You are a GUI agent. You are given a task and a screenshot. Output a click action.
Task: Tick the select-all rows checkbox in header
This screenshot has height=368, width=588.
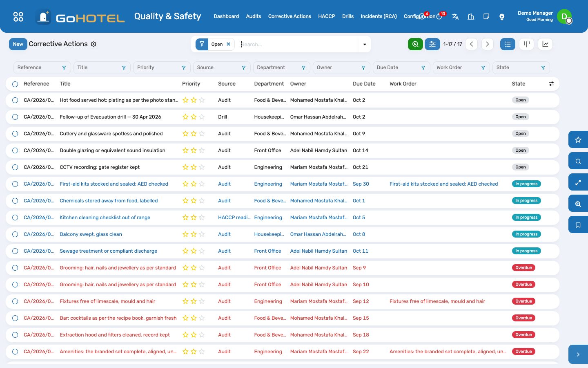[x=15, y=84]
